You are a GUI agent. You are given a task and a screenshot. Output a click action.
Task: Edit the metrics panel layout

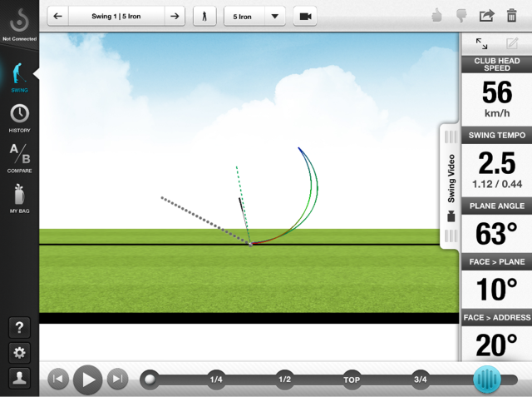coord(512,44)
